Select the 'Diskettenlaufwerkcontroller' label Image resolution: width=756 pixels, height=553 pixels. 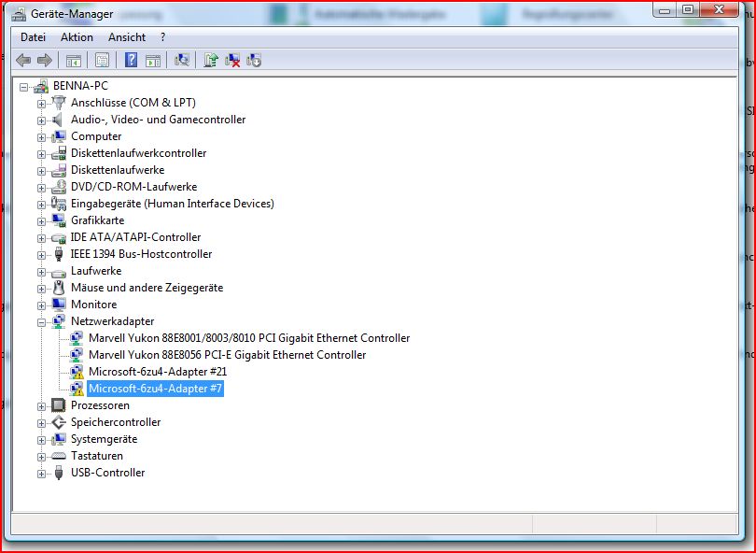coord(138,153)
